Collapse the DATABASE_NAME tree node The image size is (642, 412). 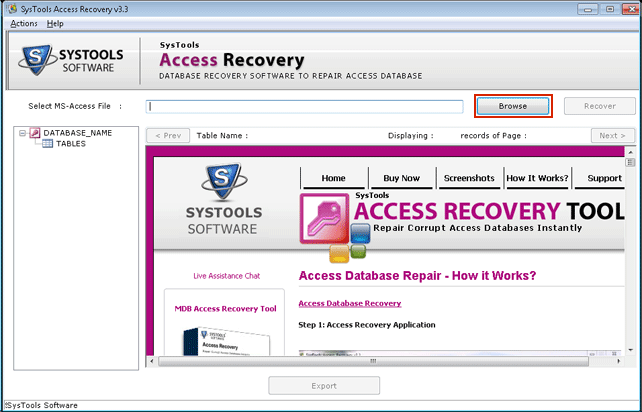coord(23,133)
